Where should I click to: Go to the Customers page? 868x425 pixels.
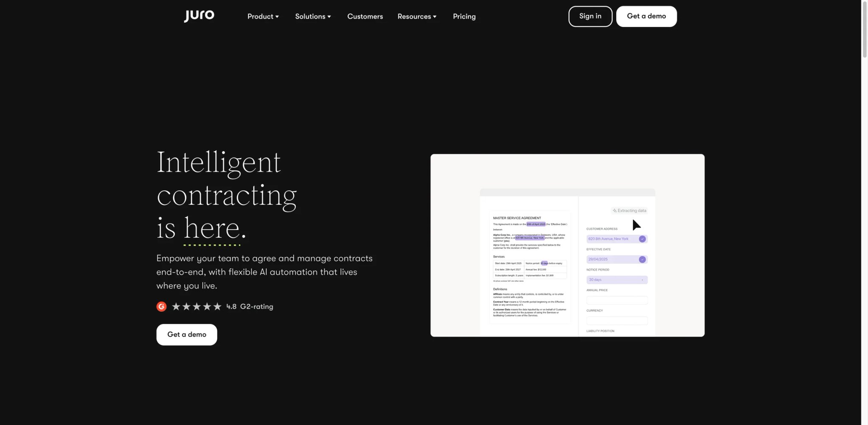tap(365, 17)
